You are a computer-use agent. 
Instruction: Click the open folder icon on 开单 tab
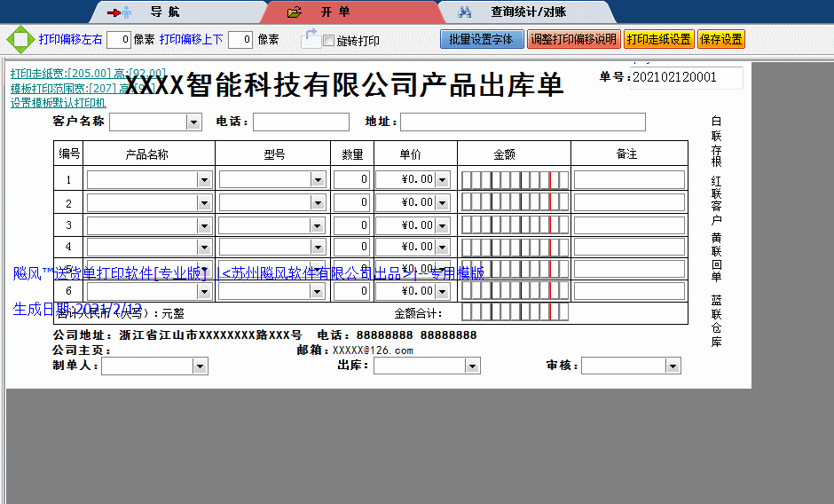coord(295,12)
